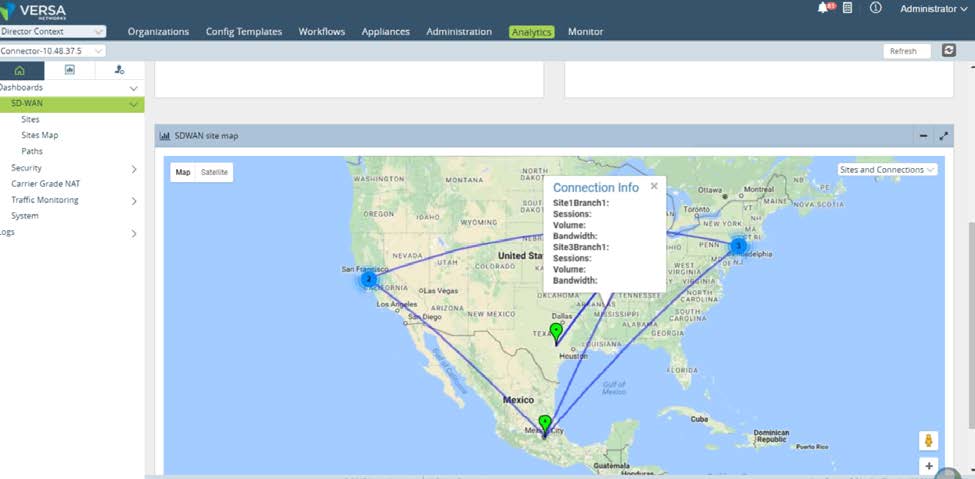
Task: Open the Sites and Connections dropdown
Action: pyautogui.click(x=887, y=169)
